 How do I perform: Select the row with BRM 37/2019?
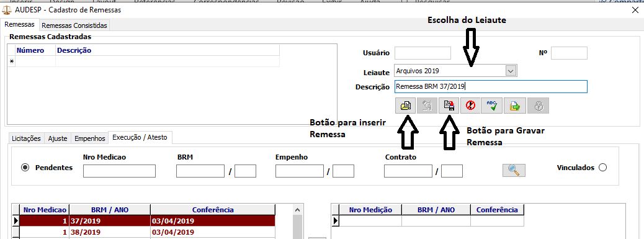[148, 221]
